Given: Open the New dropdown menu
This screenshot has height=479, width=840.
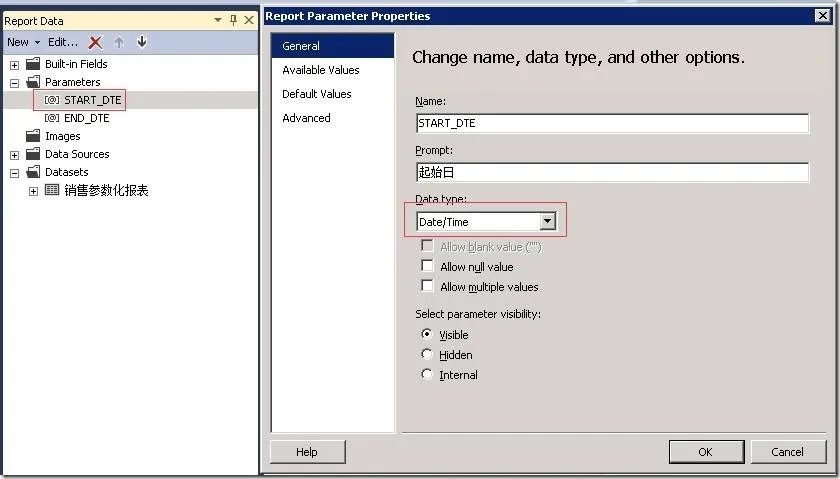Looking at the screenshot, I should [24, 42].
